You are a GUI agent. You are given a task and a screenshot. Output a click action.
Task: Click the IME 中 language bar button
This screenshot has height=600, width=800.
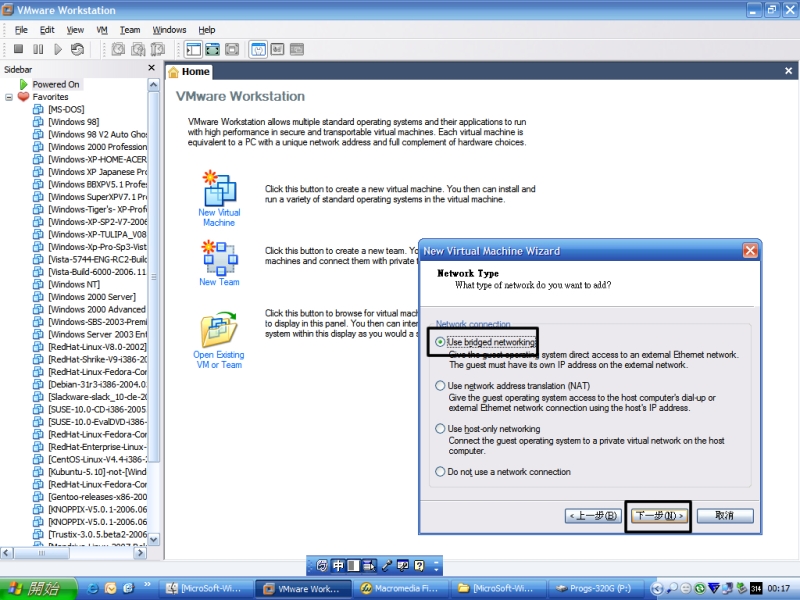[x=338, y=565]
